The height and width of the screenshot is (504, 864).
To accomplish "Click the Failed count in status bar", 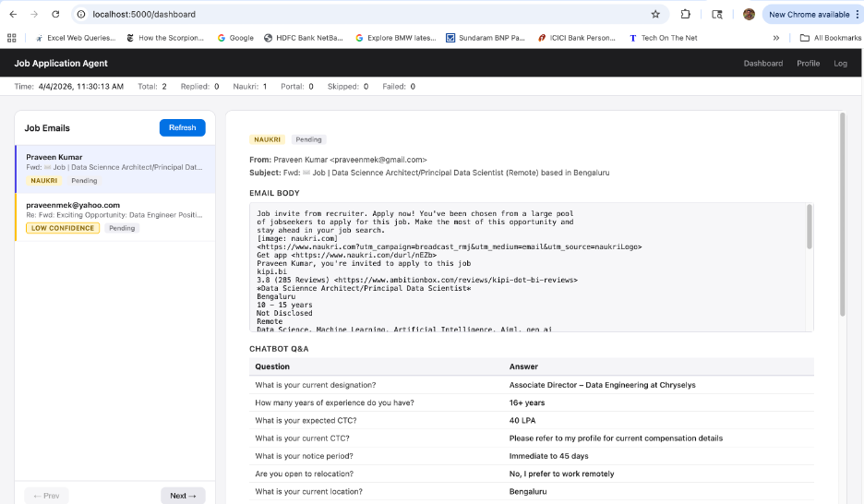I will coord(399,87).
